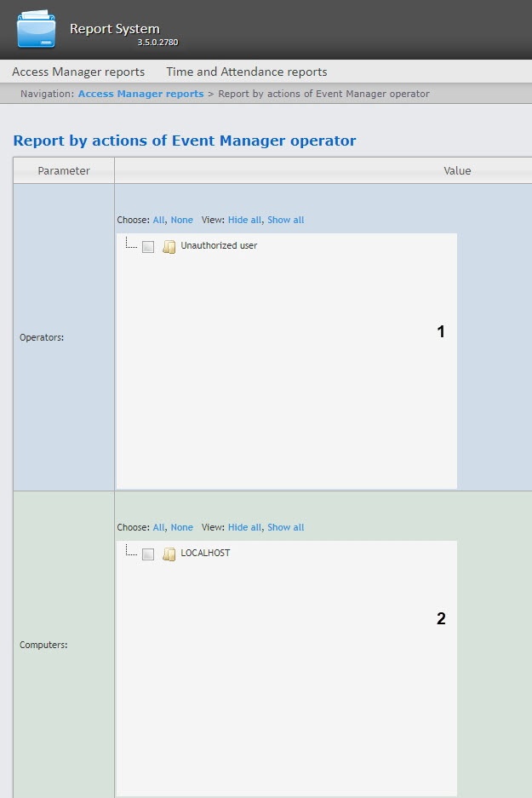The image size is (532, 798).
Task: Check the Unauthorized user checkbox
Action: [148, 247]
